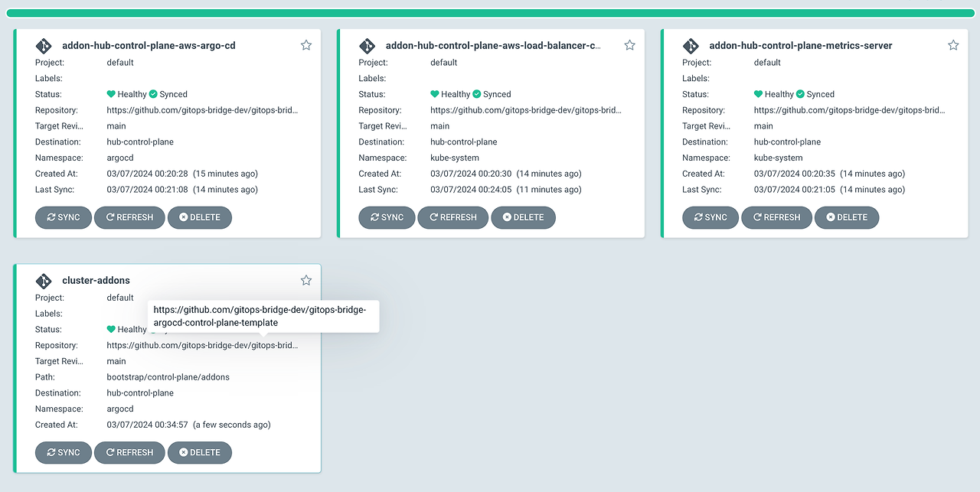Click git icon of aws-argo-cd application
Image resolution: width=980 pixels, height=492 pixels.
coord(44,45)
